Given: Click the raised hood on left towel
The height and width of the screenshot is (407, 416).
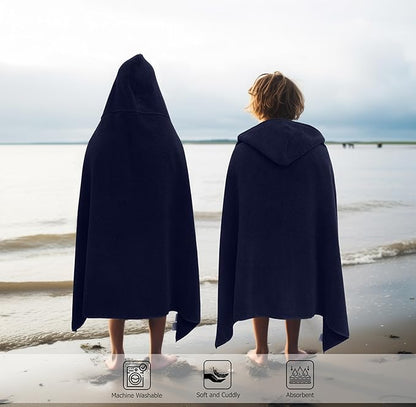Looking at the screenshot, I should point(134,87).
